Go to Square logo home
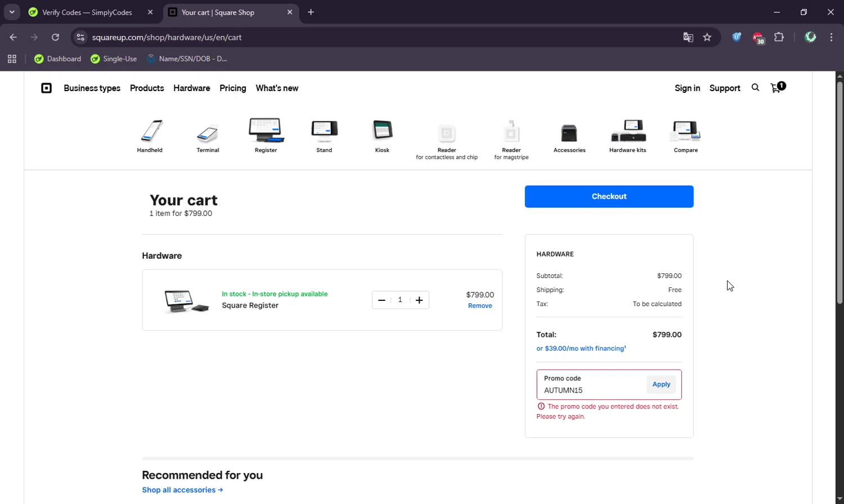844x504 pixels. 47,88
